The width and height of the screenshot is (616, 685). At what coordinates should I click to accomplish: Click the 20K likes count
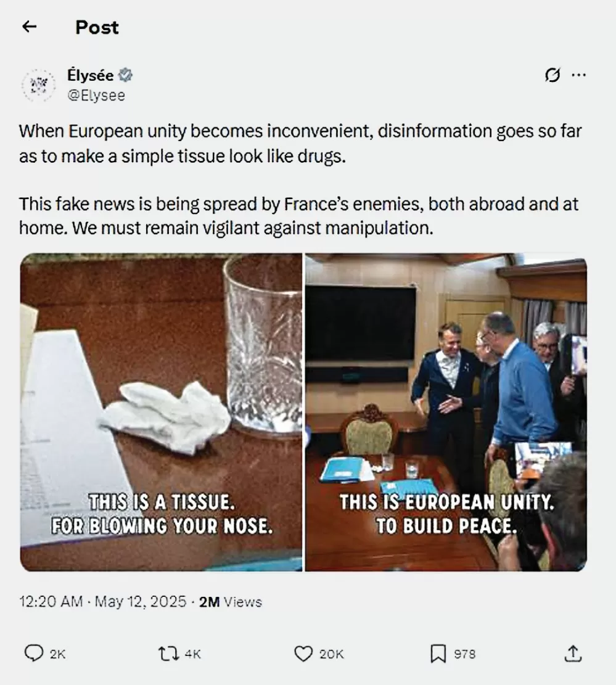[x=331, y=654]
